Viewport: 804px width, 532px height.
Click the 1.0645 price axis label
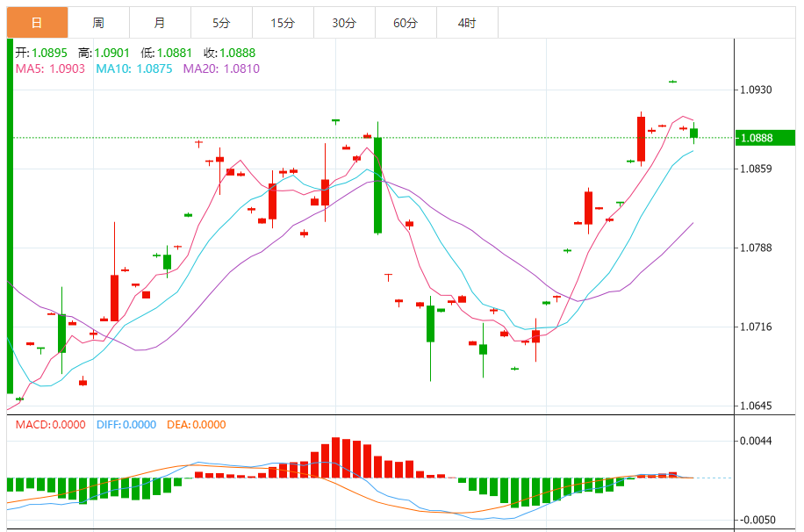(x=756, y=406)
